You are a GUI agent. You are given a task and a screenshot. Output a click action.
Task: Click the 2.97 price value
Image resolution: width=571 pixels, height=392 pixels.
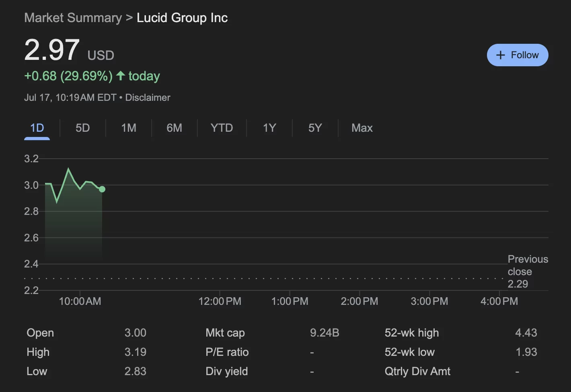52,50
